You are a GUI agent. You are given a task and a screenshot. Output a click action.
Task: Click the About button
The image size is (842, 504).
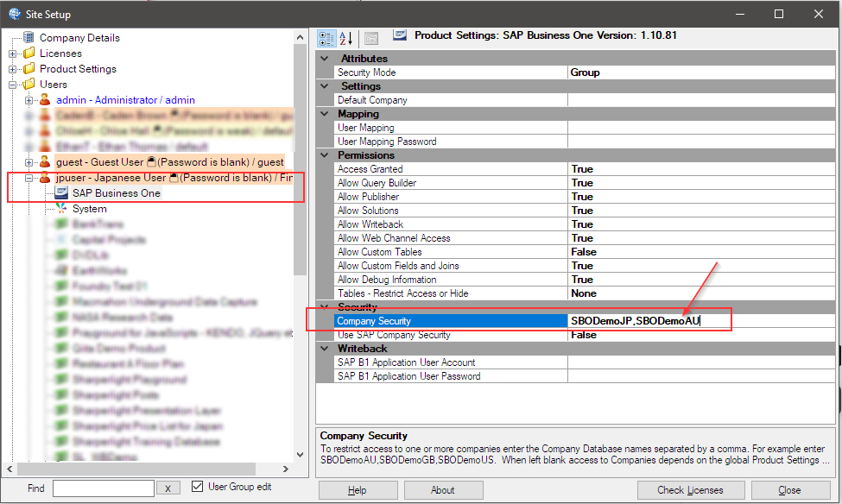coord(443,490)
